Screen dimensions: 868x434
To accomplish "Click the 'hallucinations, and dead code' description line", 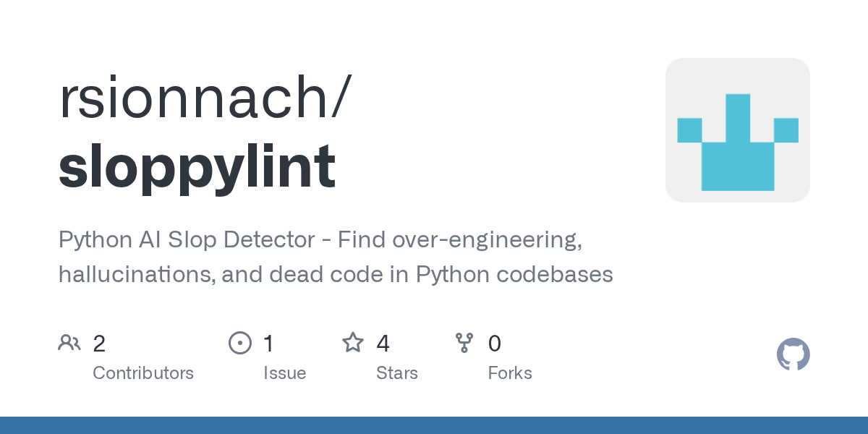I will click(335, 275).
